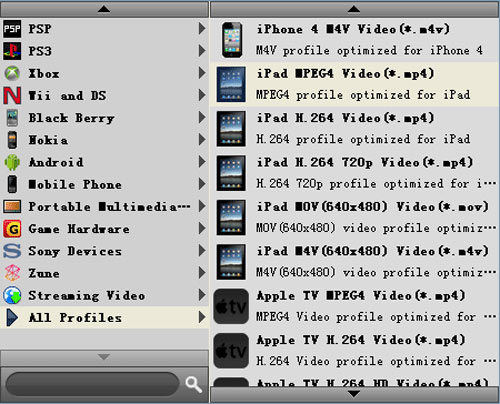
Task: Click 'MPEG4 profile optimized for iPad' description
Action: 363,95
